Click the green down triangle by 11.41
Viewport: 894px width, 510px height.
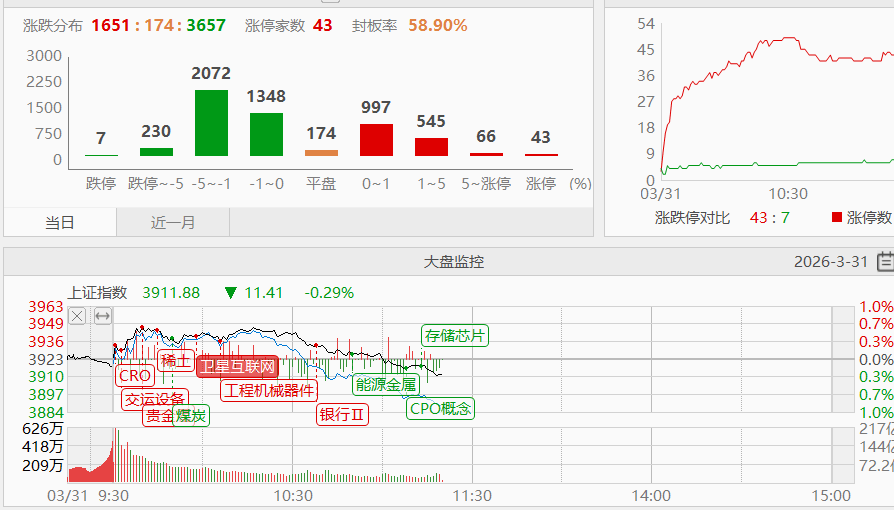231,293
